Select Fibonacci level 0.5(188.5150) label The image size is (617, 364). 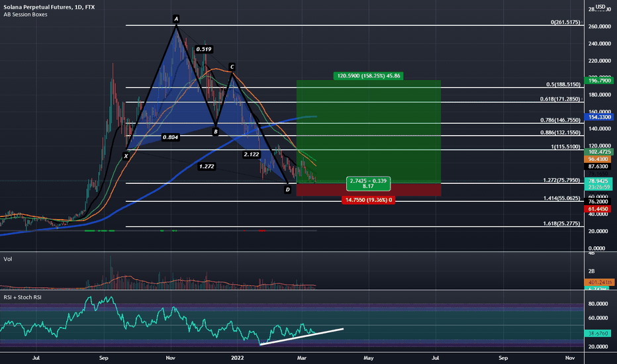(x=563, y=84)
